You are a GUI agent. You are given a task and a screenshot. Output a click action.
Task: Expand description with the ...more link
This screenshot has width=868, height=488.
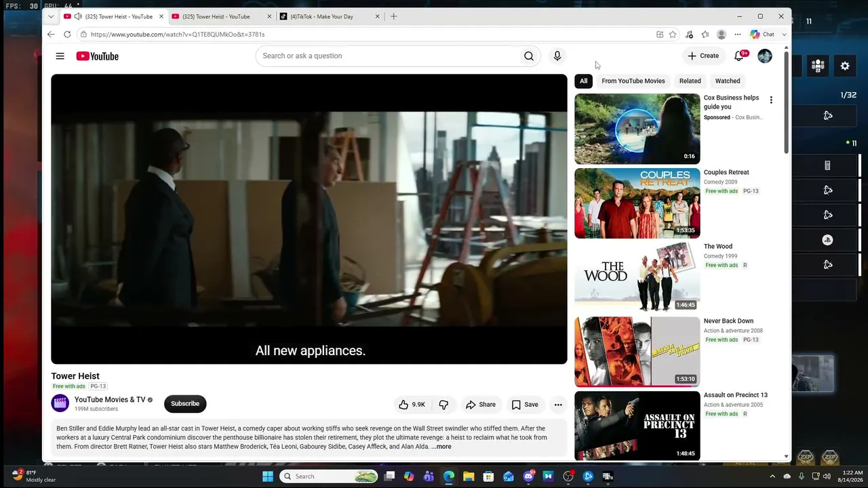[x=441, y=447]
